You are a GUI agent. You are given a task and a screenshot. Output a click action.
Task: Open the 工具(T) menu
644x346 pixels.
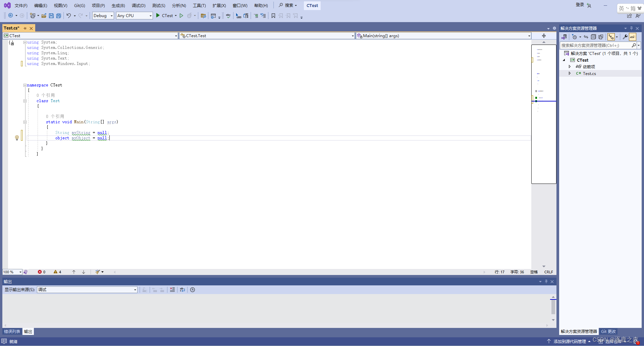pyautogui.click(x=199, y=6)
